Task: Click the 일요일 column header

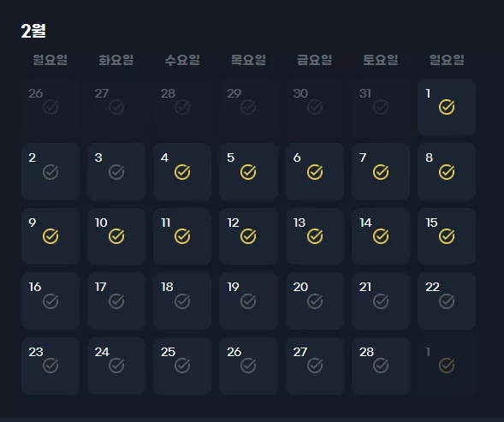Action: (447, 60)
